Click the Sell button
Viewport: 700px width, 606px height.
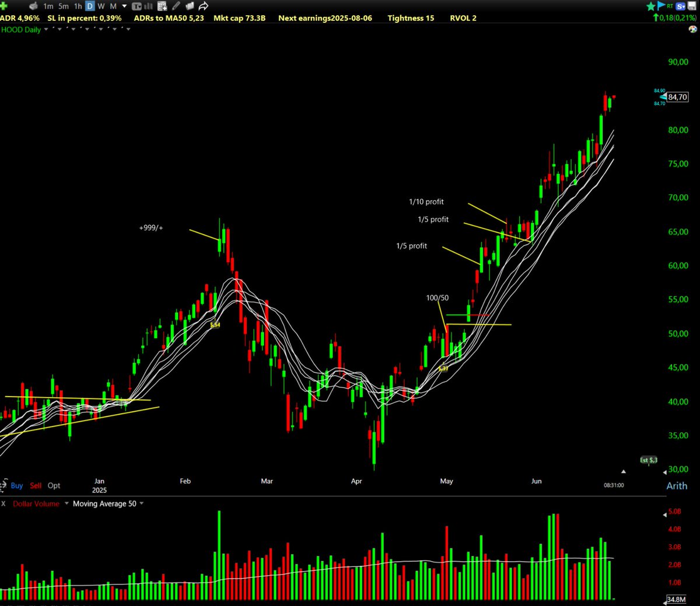(36, 485)
